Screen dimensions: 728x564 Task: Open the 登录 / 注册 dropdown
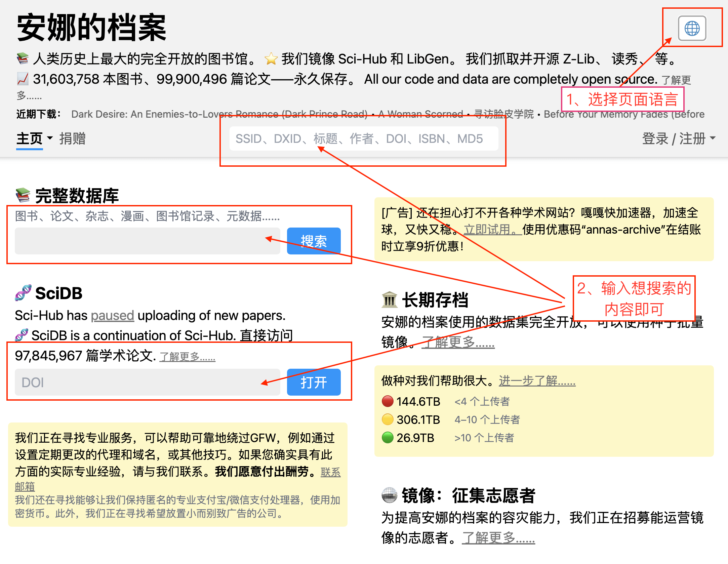click(x=678, y=138)
